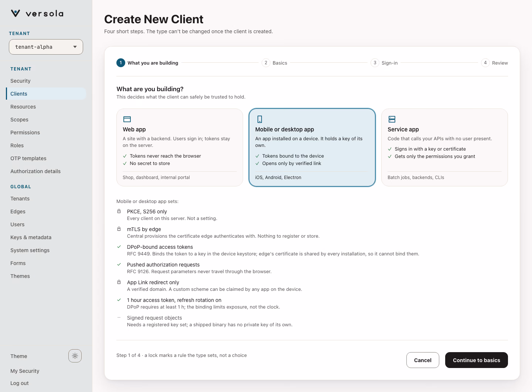532x392 pixels.
Task: Click Log out in the sidebar
Action: [20, 383]
